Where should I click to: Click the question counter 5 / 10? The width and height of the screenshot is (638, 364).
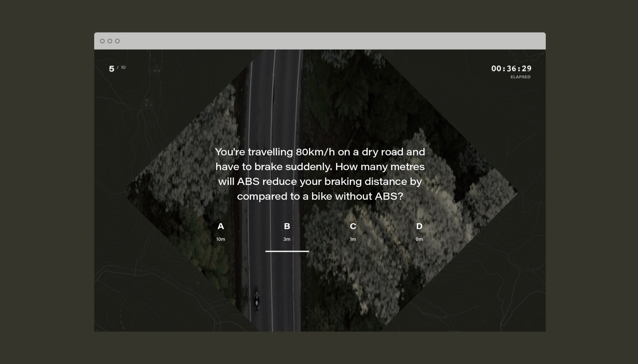(117, 69)
